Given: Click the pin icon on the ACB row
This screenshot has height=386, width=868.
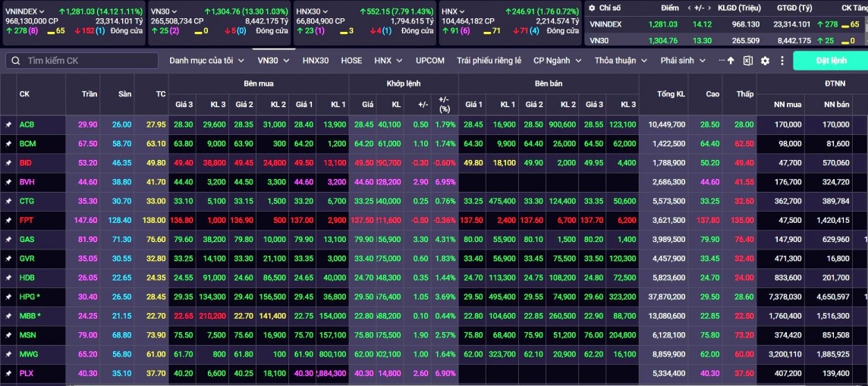Looking at the screenshot, I should [x=8, y=125].
